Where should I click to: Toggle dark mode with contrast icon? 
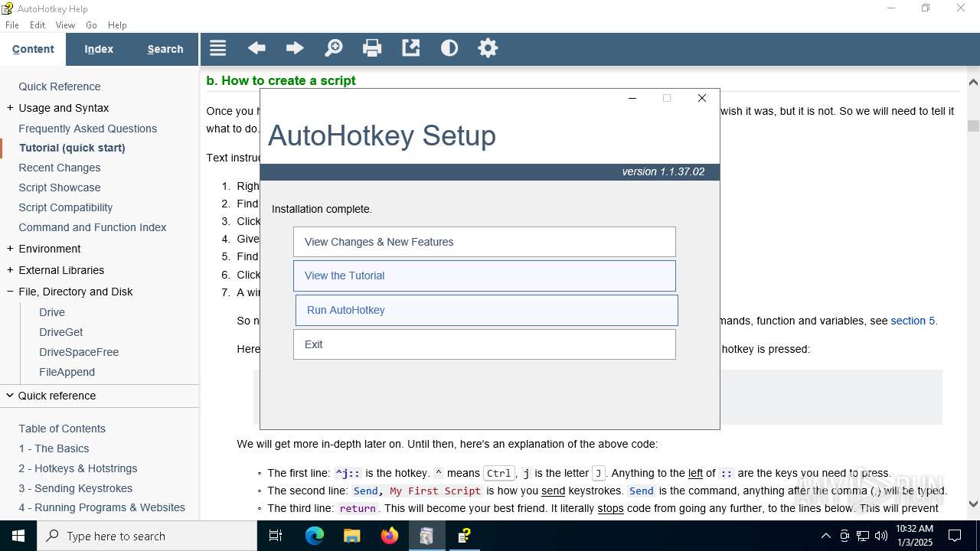tap(449, 48)
